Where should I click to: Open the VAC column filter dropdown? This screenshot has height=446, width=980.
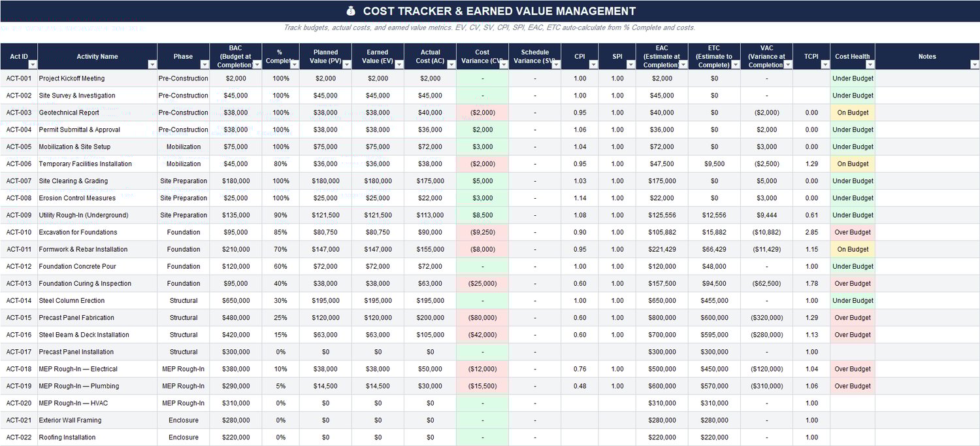pos(787,65)
